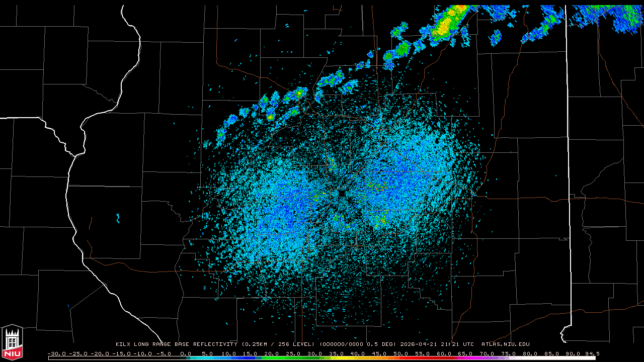
Task: Click the NIU logo in the corner
Action: 12,342
